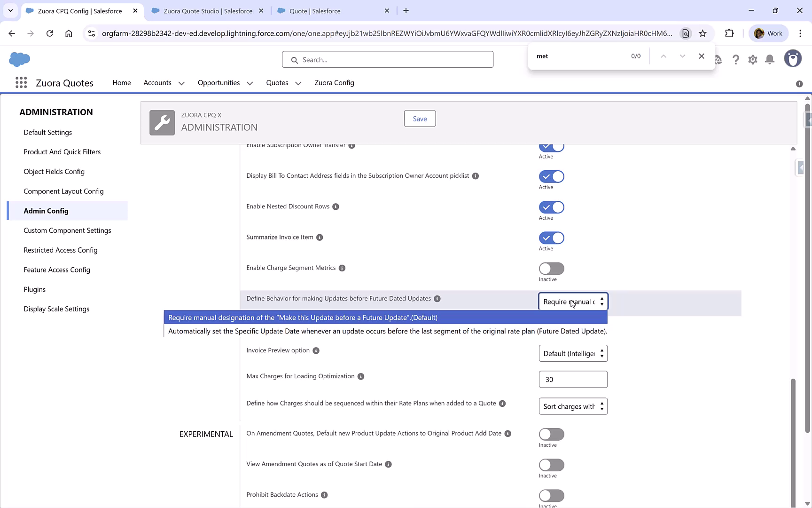The height and width of the screenshot is (508, 812).
Task: Click the wrench icon in the Administration header
Action: point(162,122)
